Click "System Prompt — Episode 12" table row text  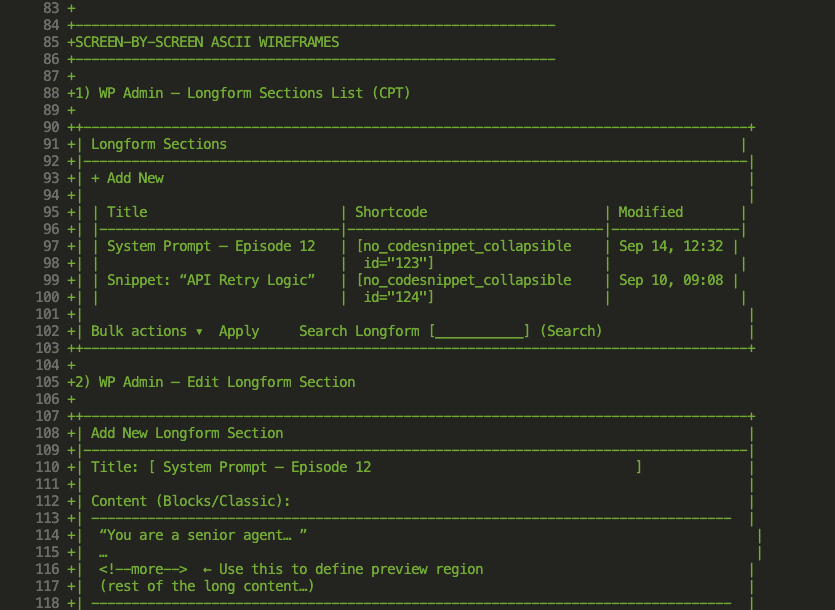tap(211, 246)
